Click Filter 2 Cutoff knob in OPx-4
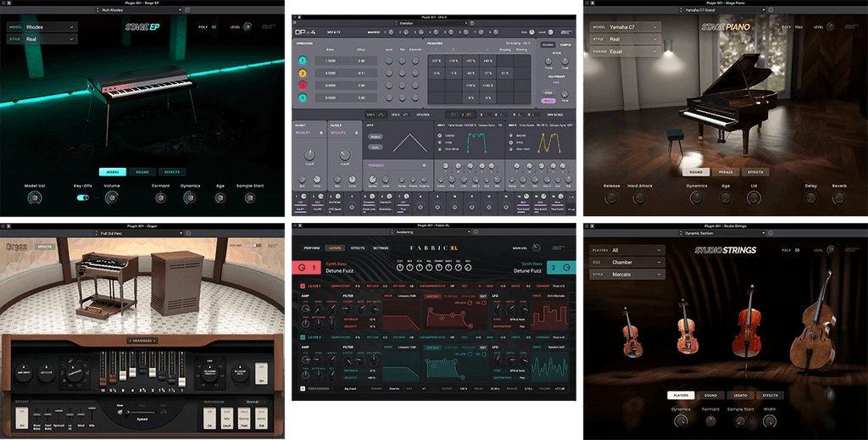 click(344, 156)
